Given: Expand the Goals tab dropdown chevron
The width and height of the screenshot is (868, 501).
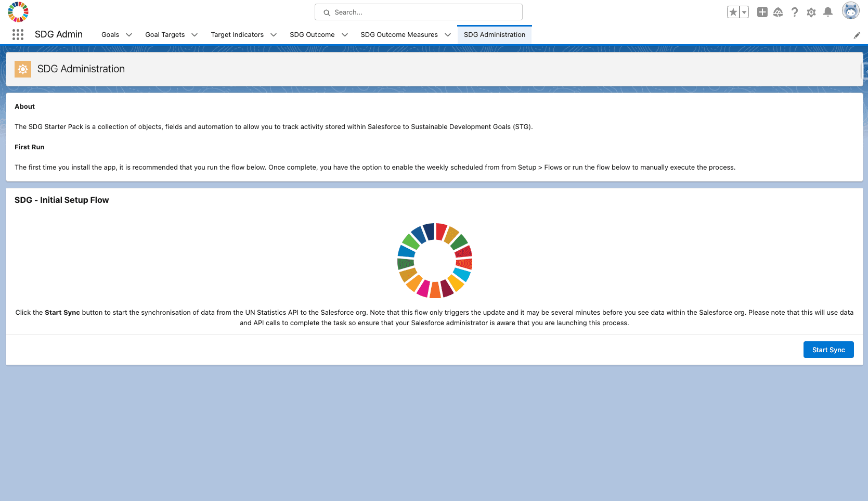Looking at the screenshot, I should [129, 35].
